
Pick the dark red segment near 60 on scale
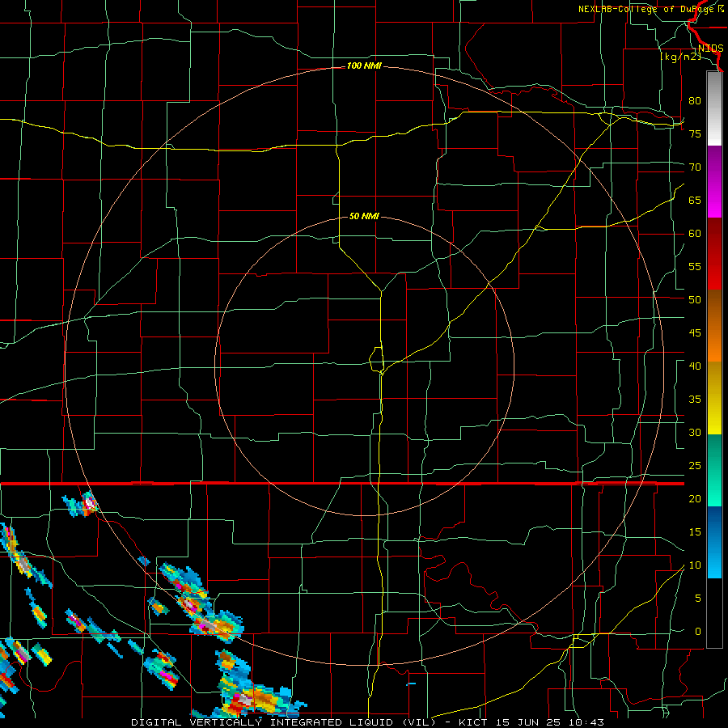(x=714, y=236)
